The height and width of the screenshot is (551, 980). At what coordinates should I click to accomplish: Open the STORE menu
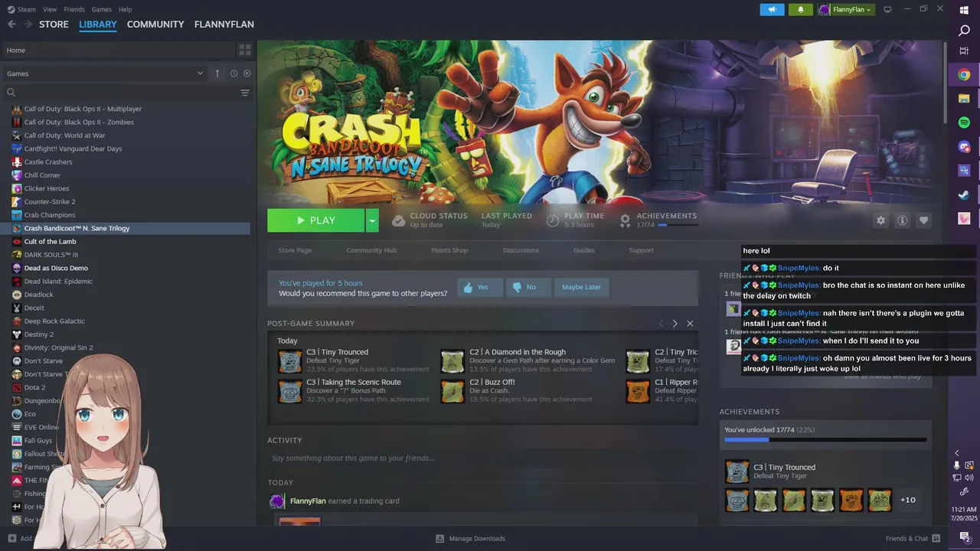(x=54, y=24)
